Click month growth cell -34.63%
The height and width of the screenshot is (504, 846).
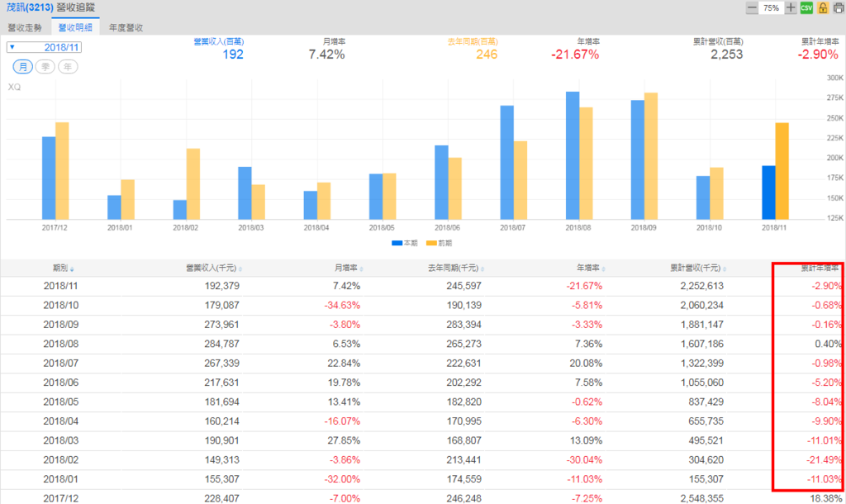[342, 306]
